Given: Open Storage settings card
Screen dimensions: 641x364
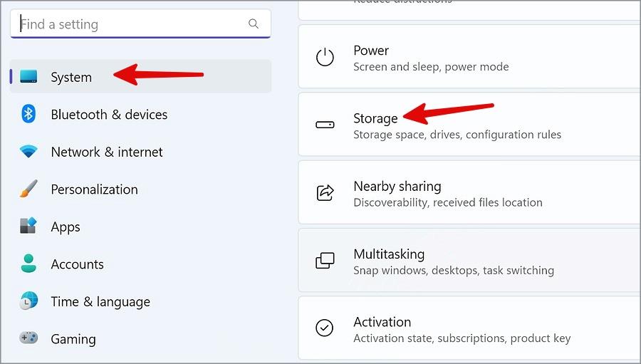Looking at the screenshot, I should coord(469,125).
